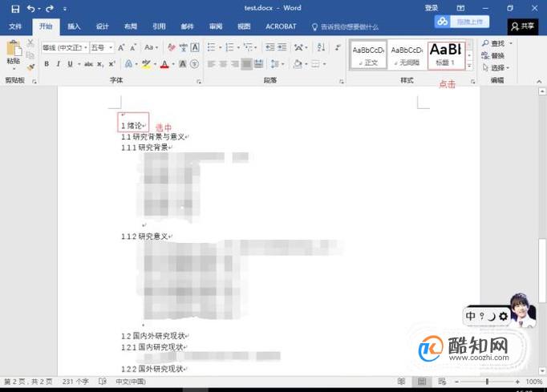Open the font size dropdown
The width and height of the screenshot is (547, 392).
pos(111,47)
